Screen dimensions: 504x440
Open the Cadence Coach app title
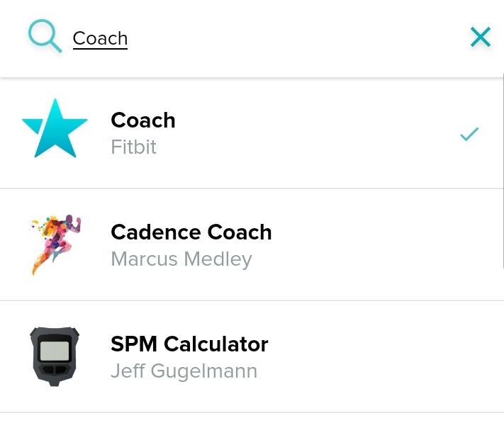point(191,232)
